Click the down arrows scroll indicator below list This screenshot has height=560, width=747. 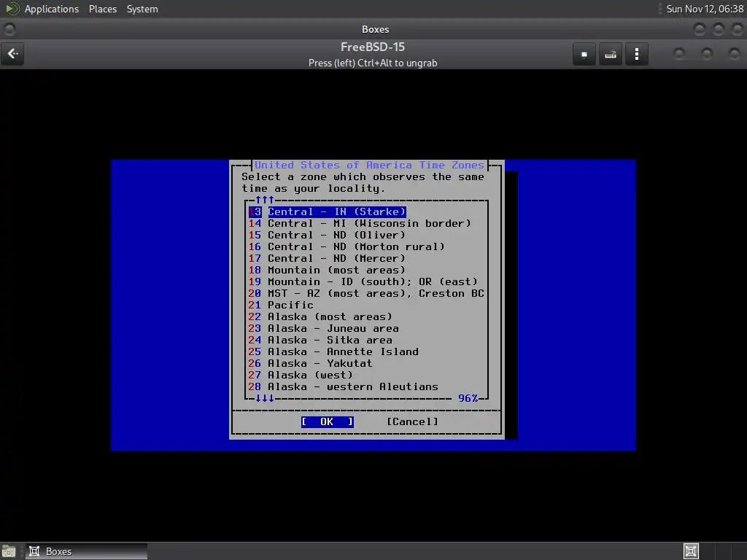click(x=264, y=398)
